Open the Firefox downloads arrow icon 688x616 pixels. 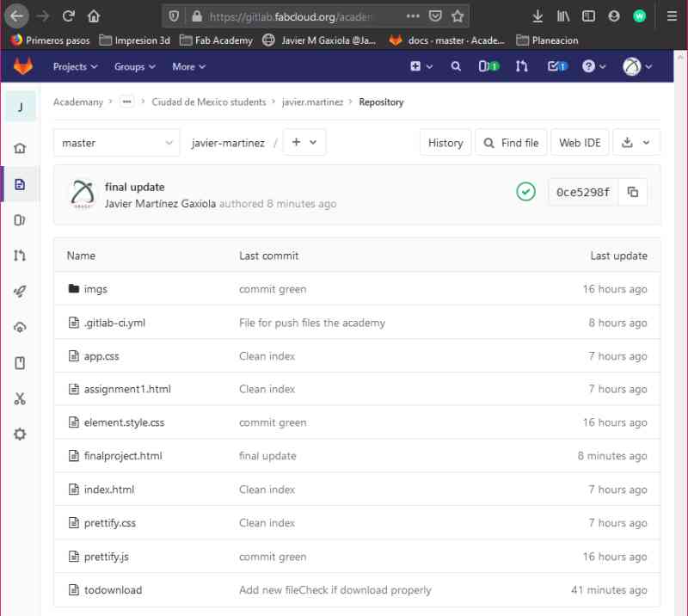(x=537, y=16)
